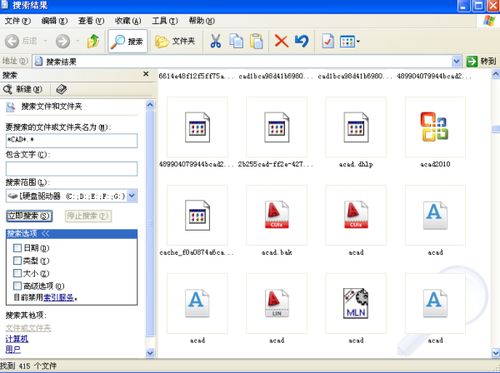500x373 pixels.
Task: Open the 帮助(H) menu
Action: click(x=201, y=21)
